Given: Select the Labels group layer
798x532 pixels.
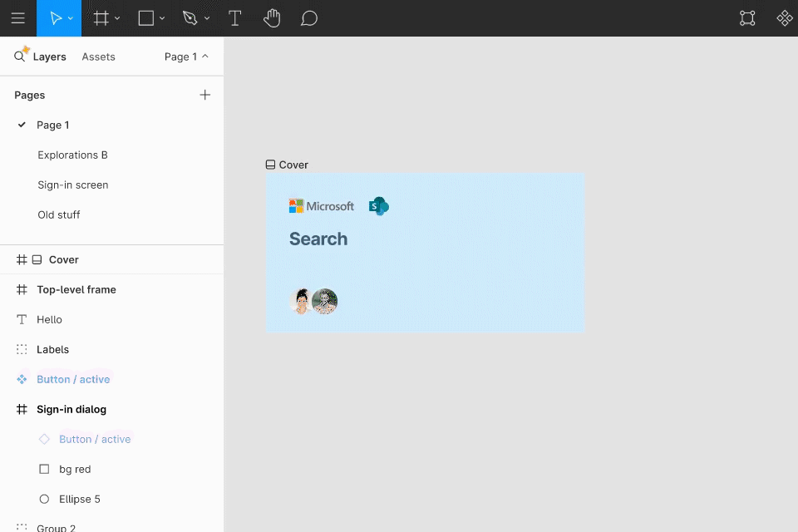Looking at the screenshot, I should coord(111,349).
